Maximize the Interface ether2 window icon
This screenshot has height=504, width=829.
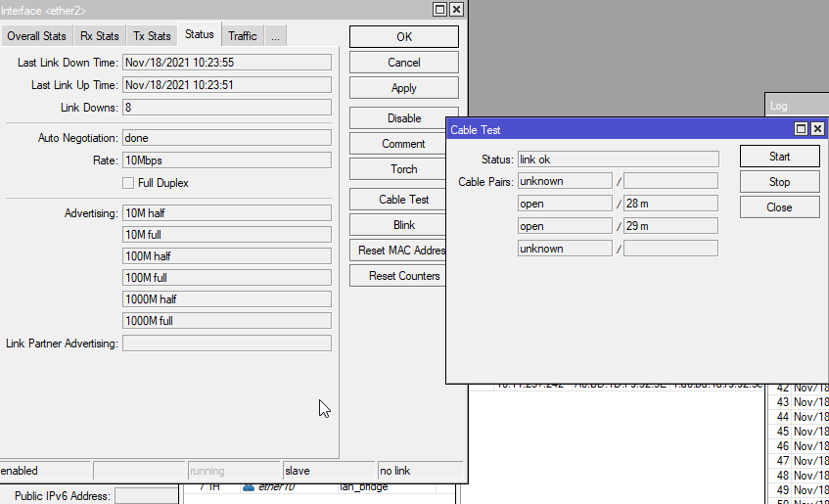[439, 10]
